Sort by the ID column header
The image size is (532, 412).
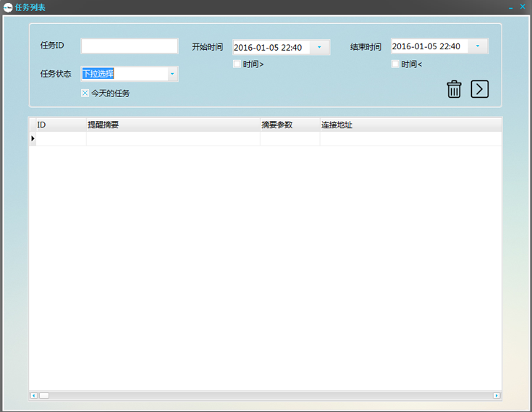point(61,125)
